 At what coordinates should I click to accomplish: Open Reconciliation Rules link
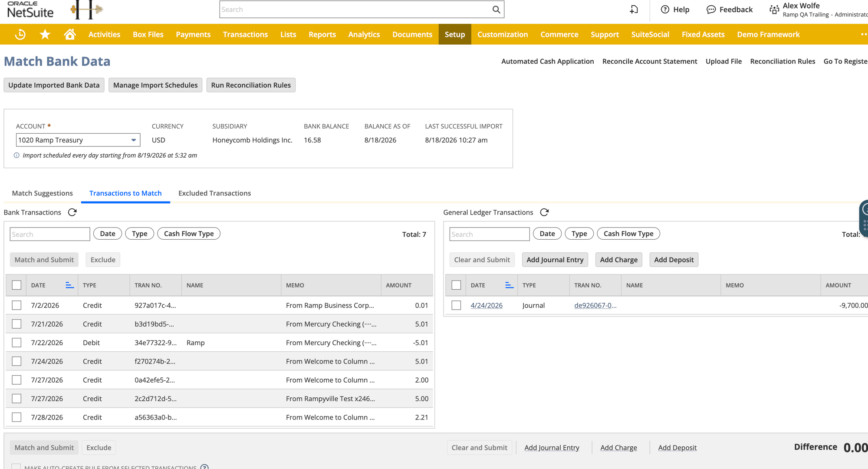coord(783,61)
